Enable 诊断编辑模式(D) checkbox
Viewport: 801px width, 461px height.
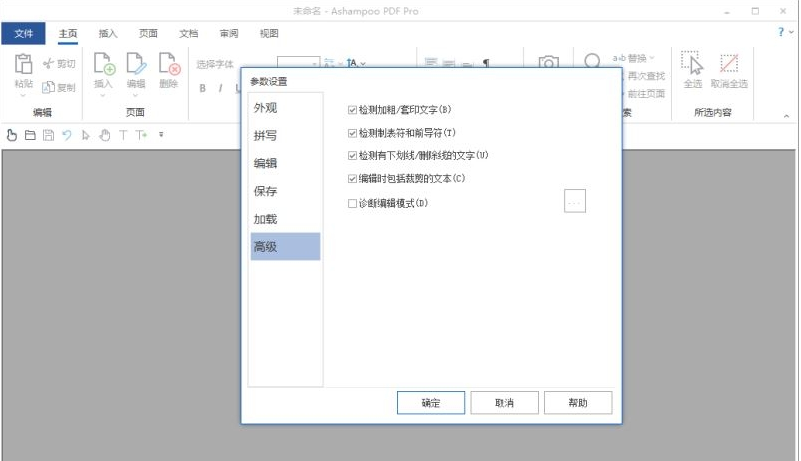(352, 203)
